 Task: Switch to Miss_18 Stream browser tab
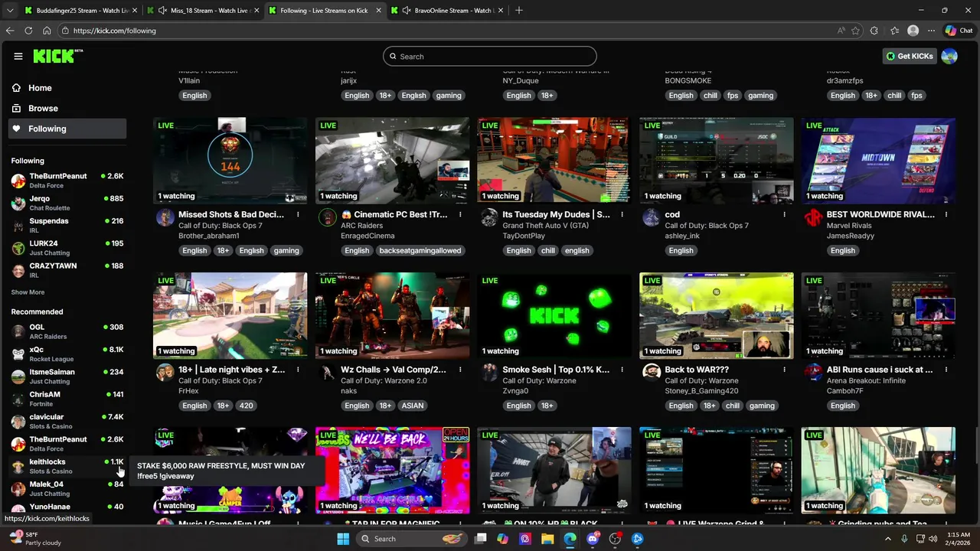click(202, 11)
